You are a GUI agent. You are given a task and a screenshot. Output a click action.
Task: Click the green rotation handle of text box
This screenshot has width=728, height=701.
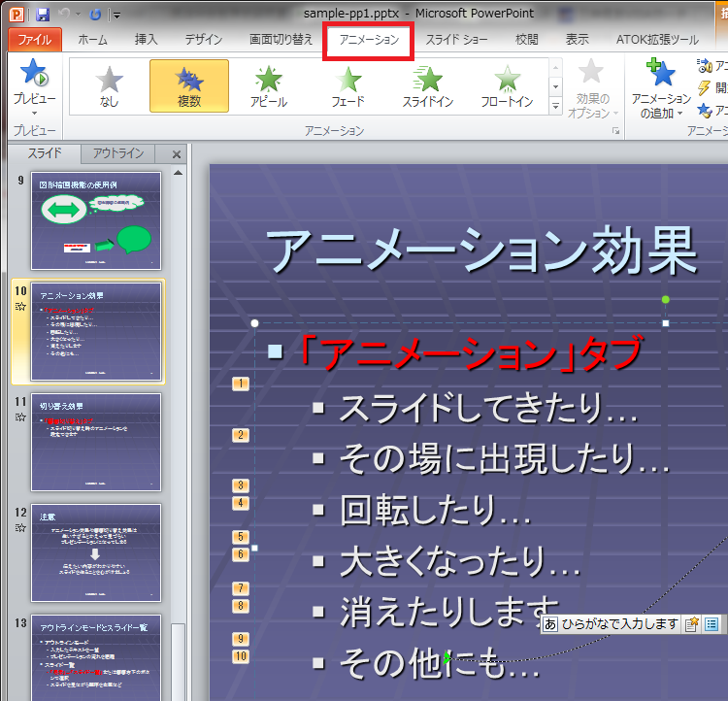click(665, 300)
